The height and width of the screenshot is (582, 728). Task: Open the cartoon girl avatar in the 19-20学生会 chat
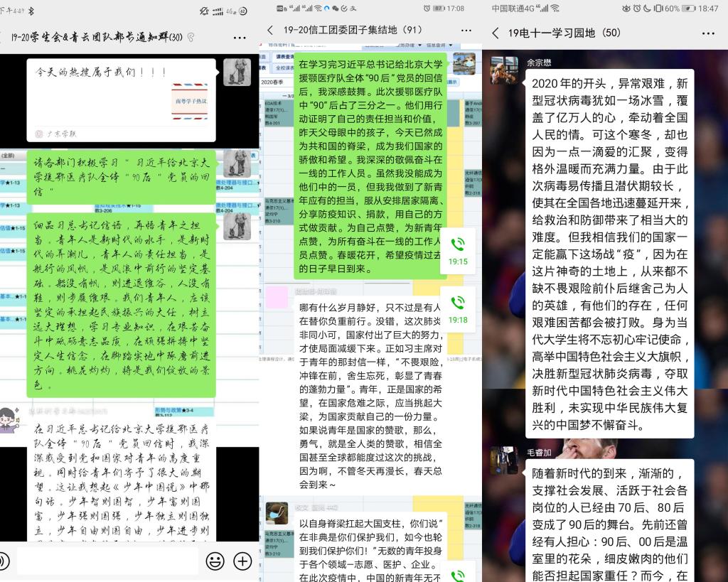coord(9,420)
